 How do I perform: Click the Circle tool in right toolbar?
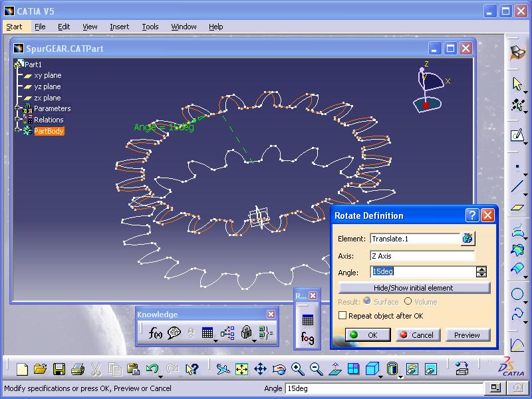pyautogui.click(x=517, y=294)
